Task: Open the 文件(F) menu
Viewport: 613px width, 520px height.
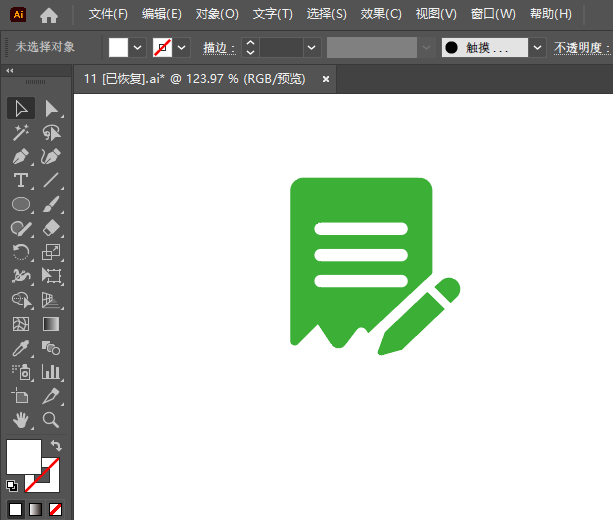Action: 108,14
